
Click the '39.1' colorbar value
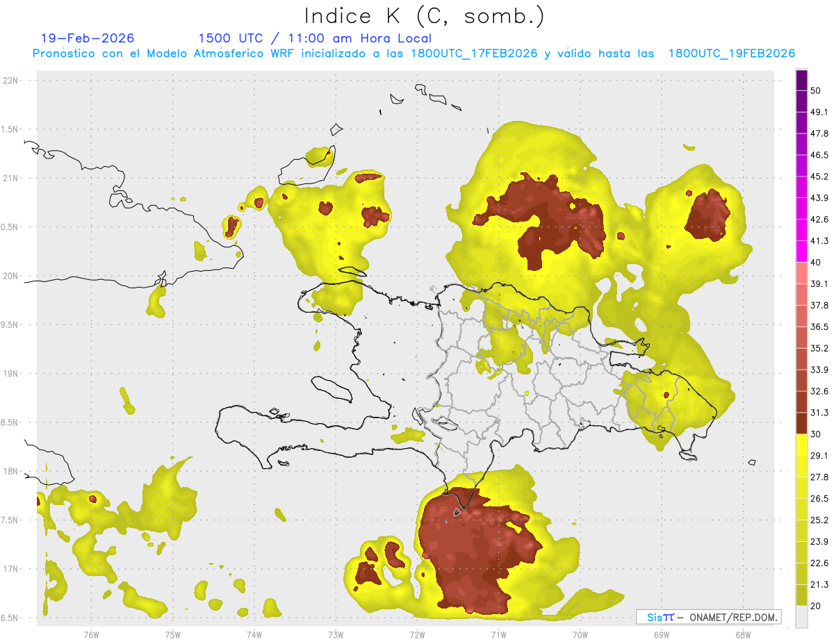[820, 283]
